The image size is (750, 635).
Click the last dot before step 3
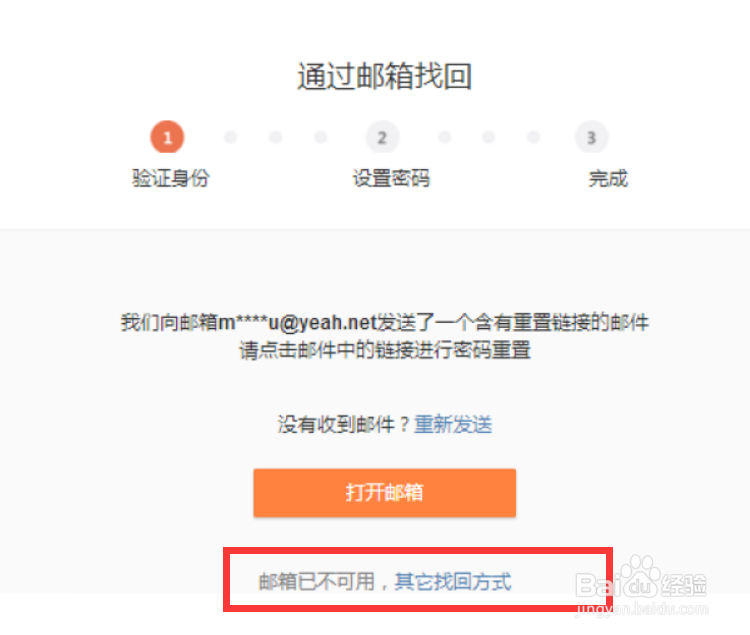[533, 137]
